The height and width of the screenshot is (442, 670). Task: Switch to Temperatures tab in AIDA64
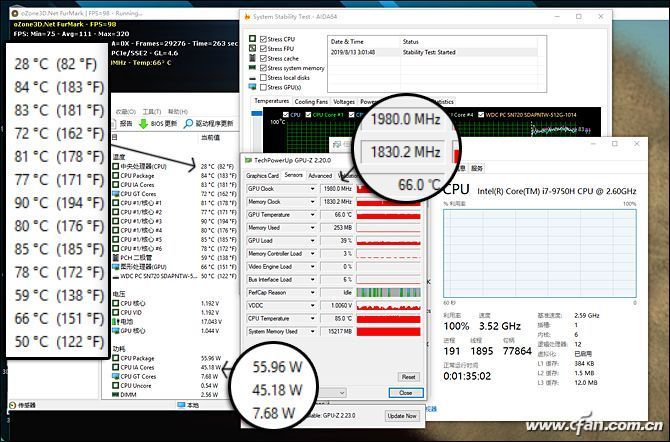point(271,101)
